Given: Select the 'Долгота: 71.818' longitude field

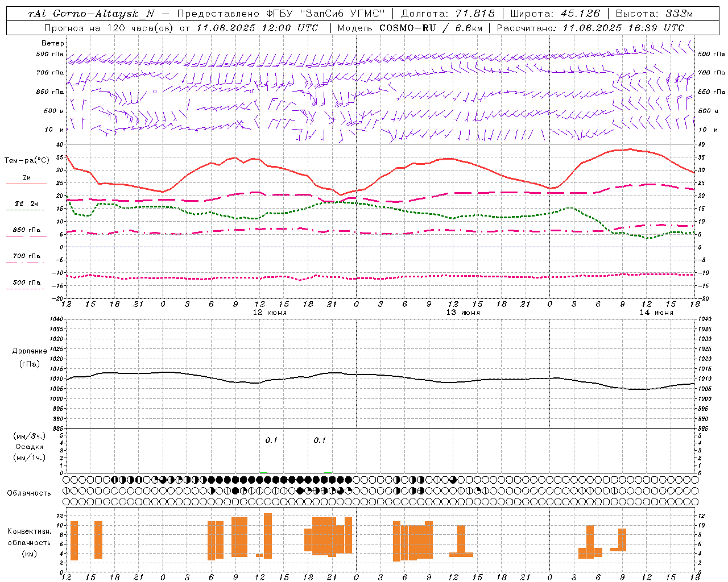Looking at the screenshot, I should pos(448,14).
